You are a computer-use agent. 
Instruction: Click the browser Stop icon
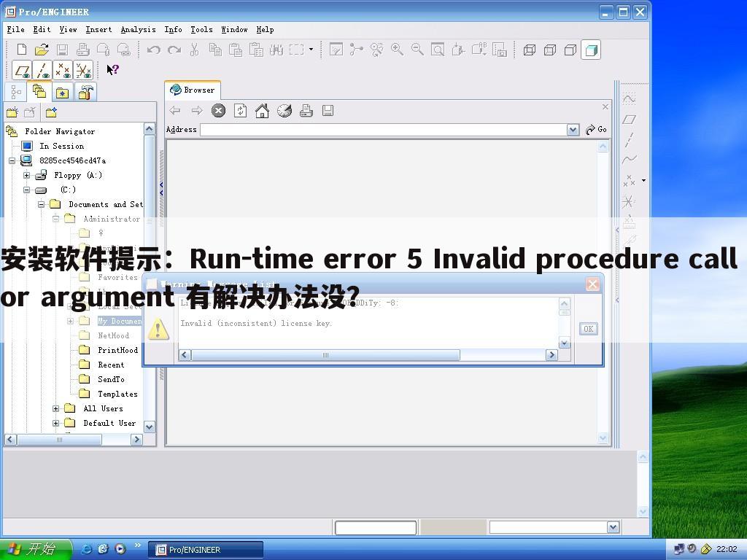218,111
